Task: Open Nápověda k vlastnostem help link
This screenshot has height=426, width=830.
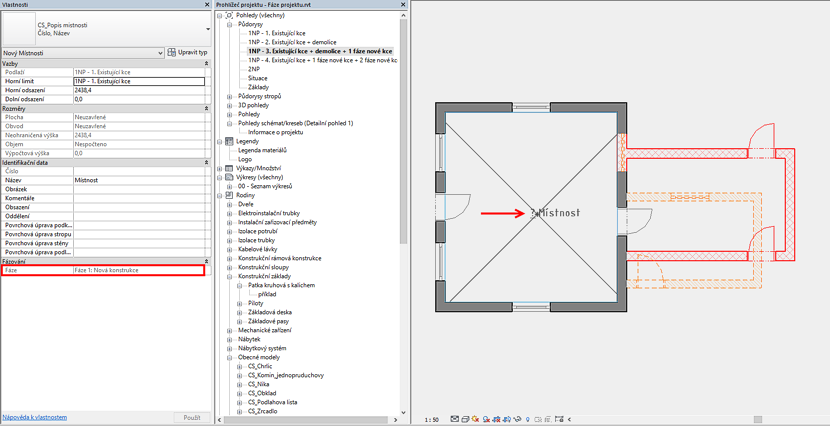Action: [x=35, y=417]
